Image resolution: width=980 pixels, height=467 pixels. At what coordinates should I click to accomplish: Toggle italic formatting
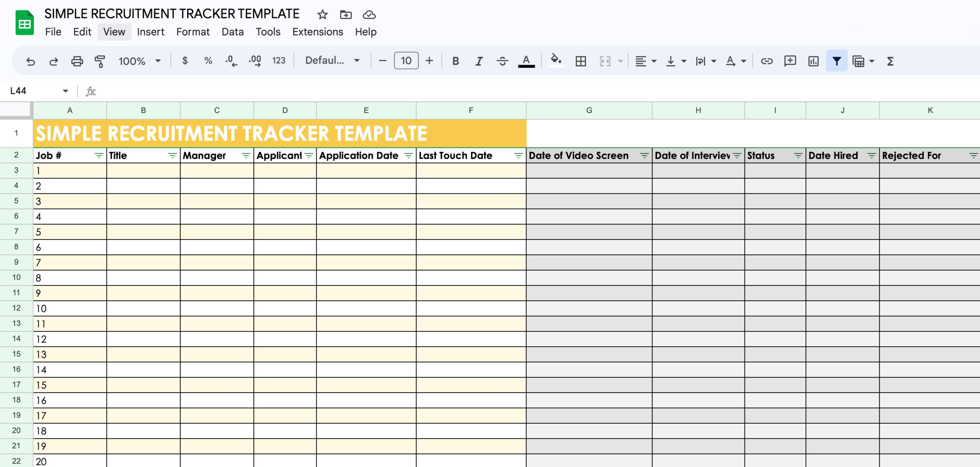coord(479,61)
